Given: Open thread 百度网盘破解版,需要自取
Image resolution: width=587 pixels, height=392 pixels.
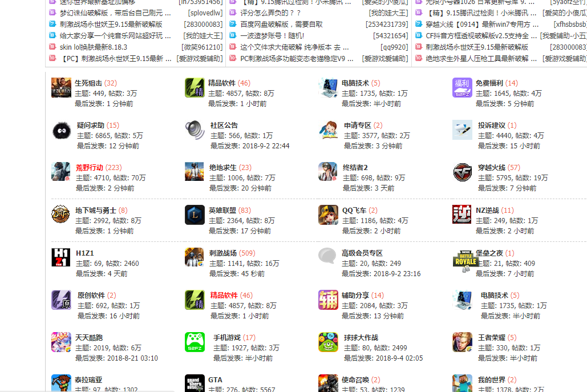Looking at the screenshot, I should 282,25.
